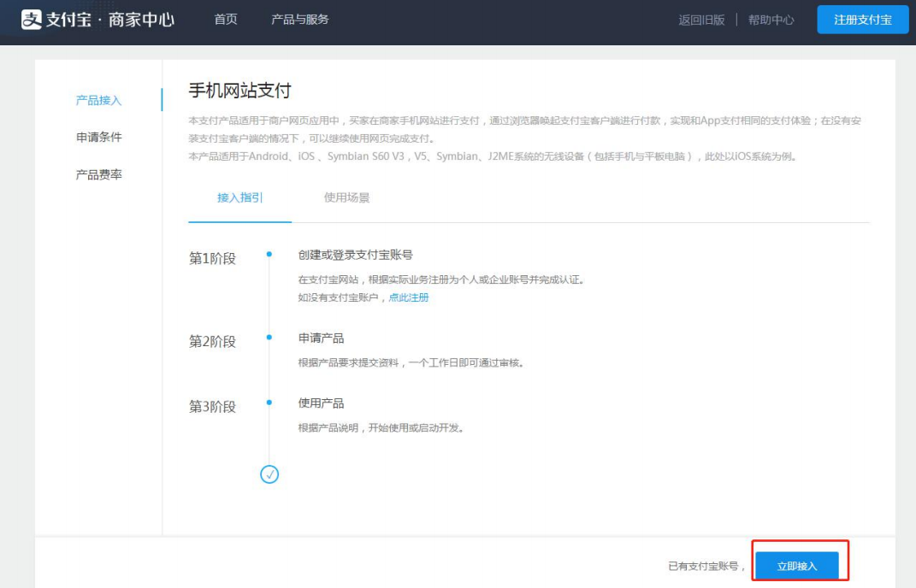Switch to the 使用场景 tab
Screen dimensions: 916x588
[x=346, y=198]
